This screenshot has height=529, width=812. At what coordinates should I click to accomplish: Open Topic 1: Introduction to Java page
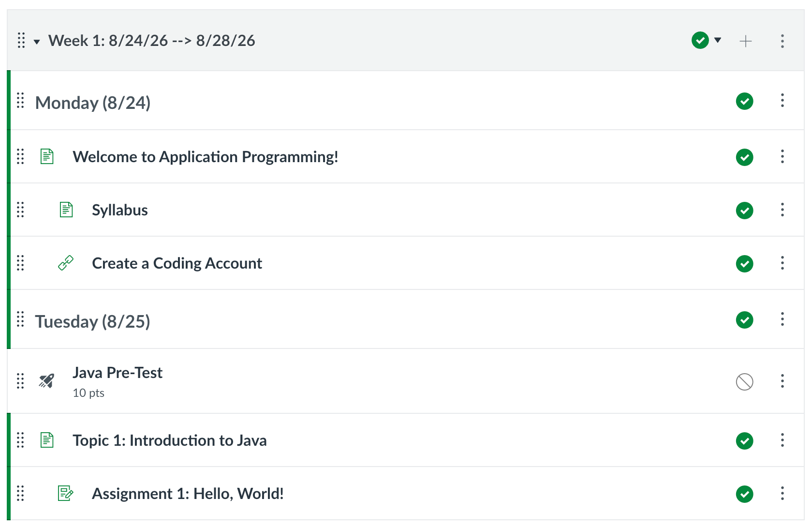170,440
